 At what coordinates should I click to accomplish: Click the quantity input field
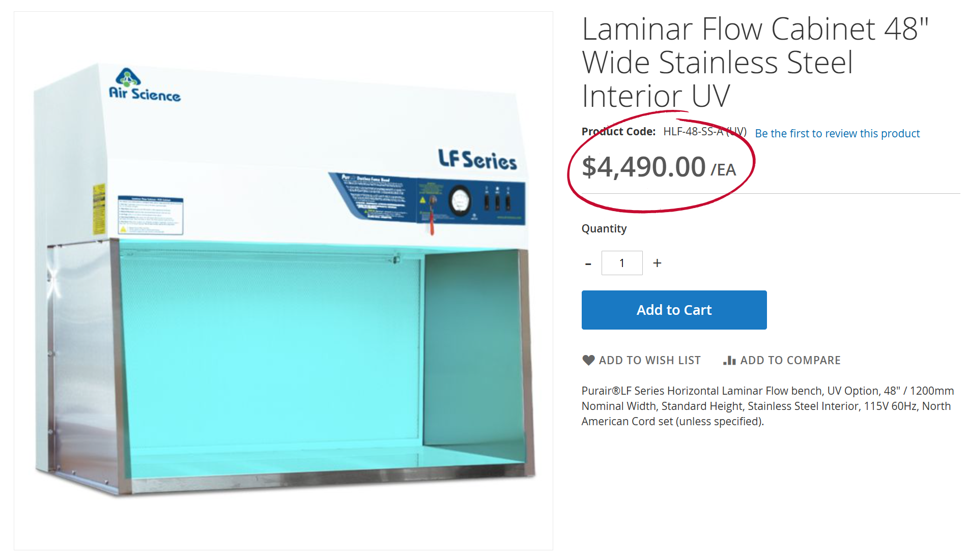coord(622,263)
